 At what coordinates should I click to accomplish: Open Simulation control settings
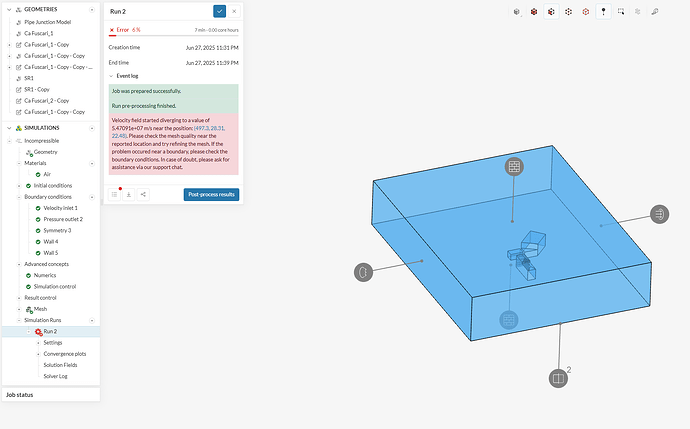coord(55,286)
